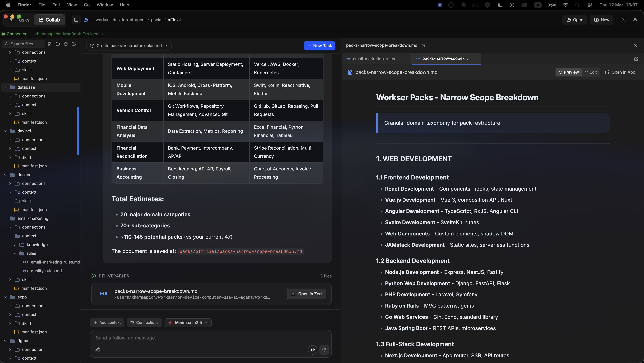Click the New Task button

click(x=319, y=46)
